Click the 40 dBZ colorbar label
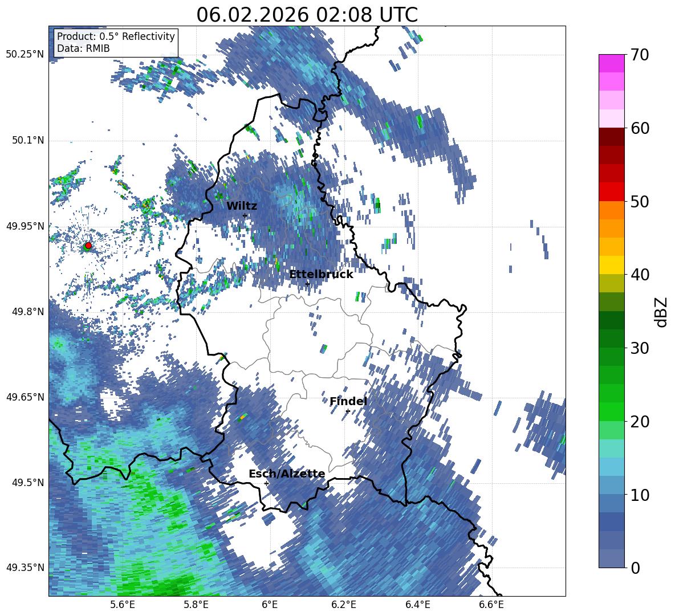Viewport: 675px width, 616px height. [639, 275]
